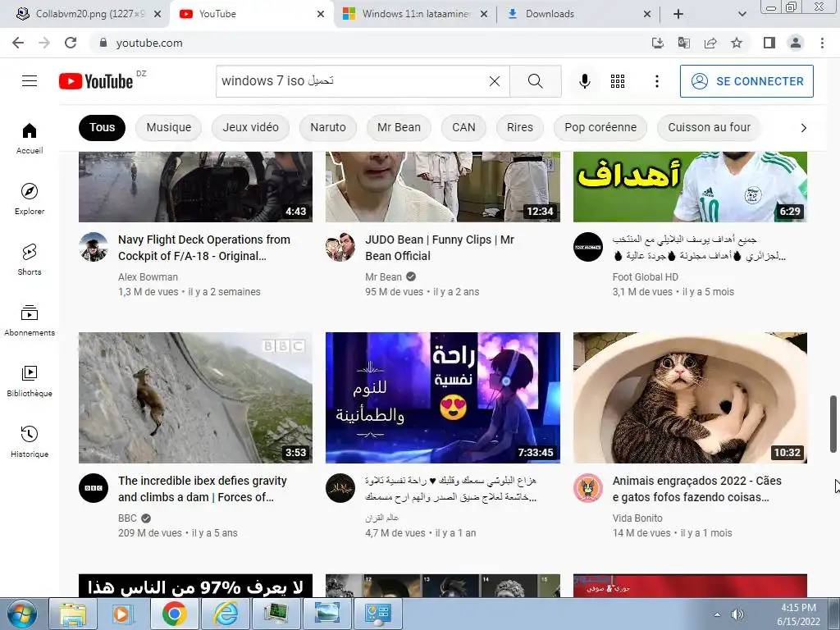Open YouTube apps grid menu
This screenshot has height=630, width=840.
coord(618,81)
